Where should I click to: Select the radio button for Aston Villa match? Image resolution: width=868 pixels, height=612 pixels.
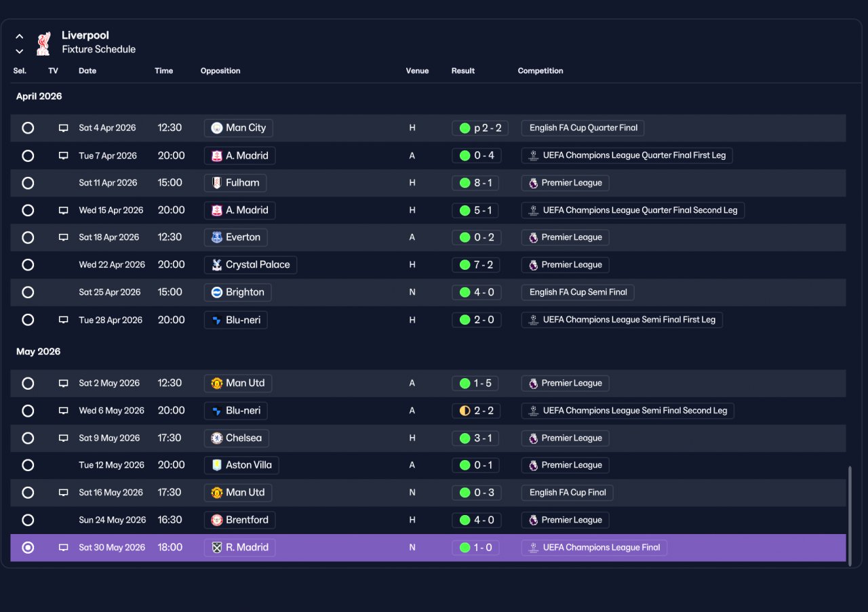[28, 465]
